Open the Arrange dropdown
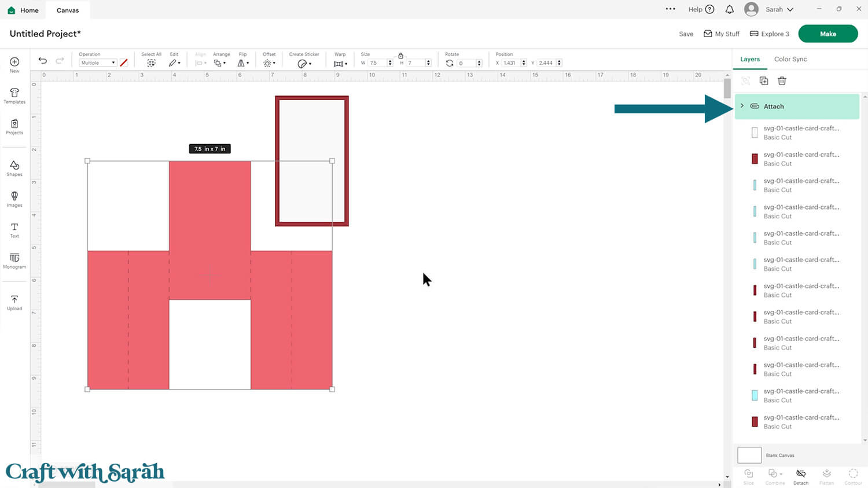The image size is (868, 488). pyautogui.click(x=220, y=63)
